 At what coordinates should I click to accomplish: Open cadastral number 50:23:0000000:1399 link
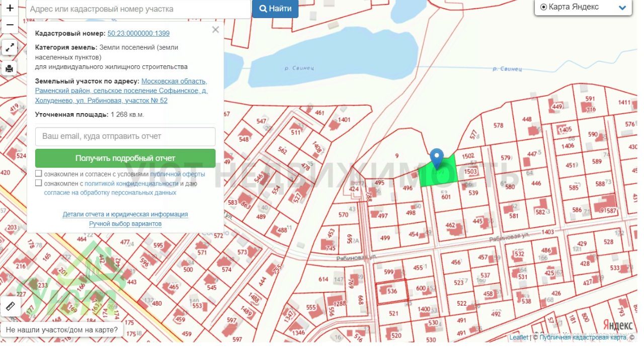tap(138, 34)
